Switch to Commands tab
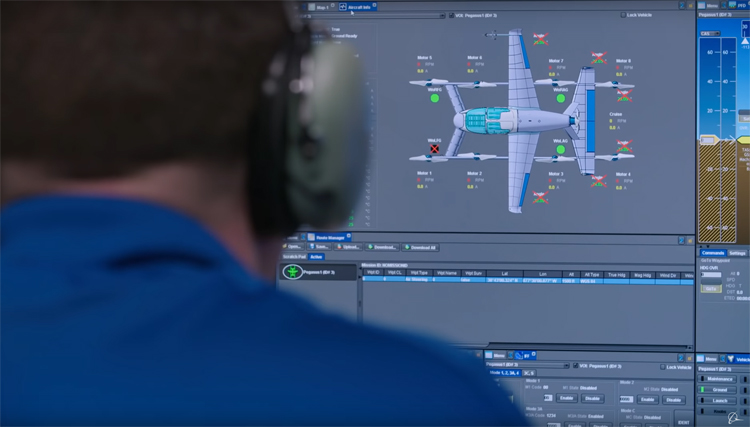 (713, 253)
